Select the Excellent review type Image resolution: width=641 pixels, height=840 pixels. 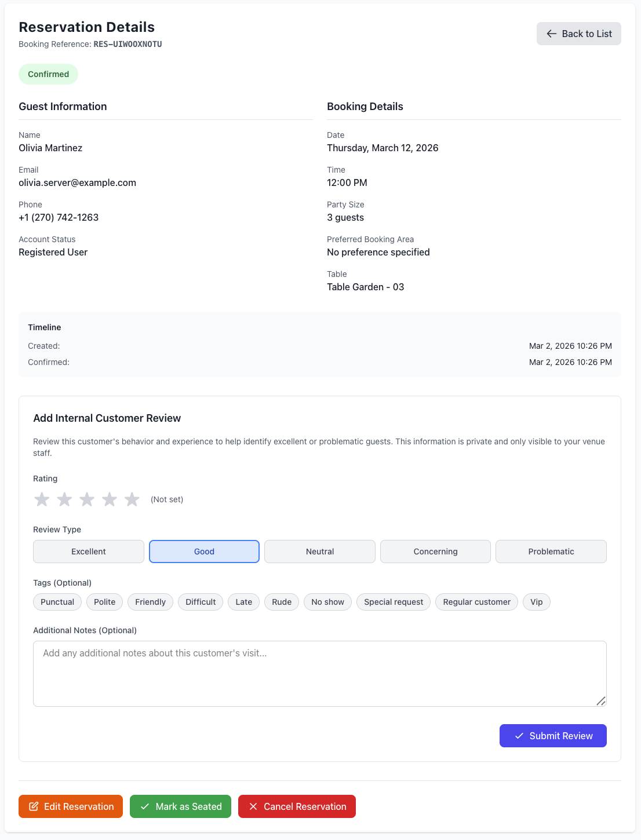(88, 552)
